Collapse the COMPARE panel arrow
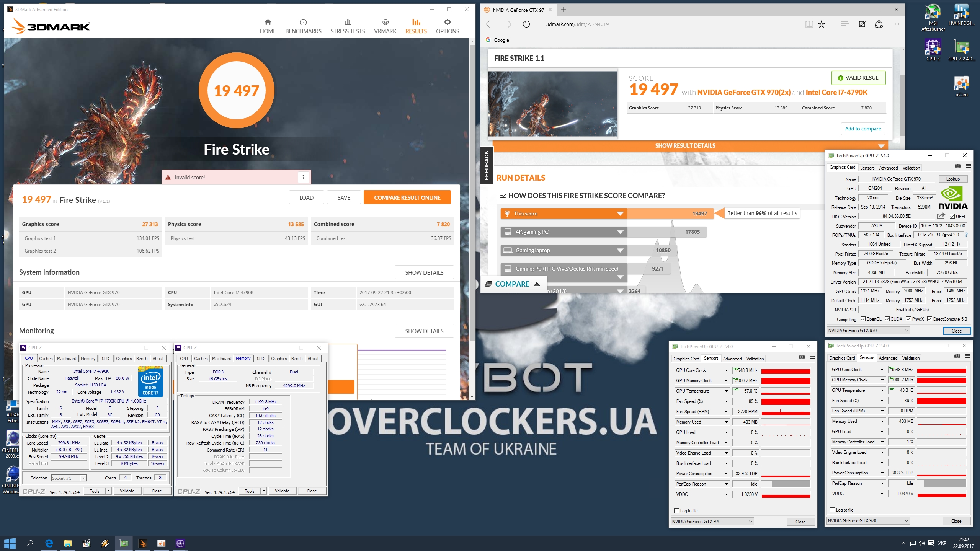This screenshot has height=551, width=980. 537,284
